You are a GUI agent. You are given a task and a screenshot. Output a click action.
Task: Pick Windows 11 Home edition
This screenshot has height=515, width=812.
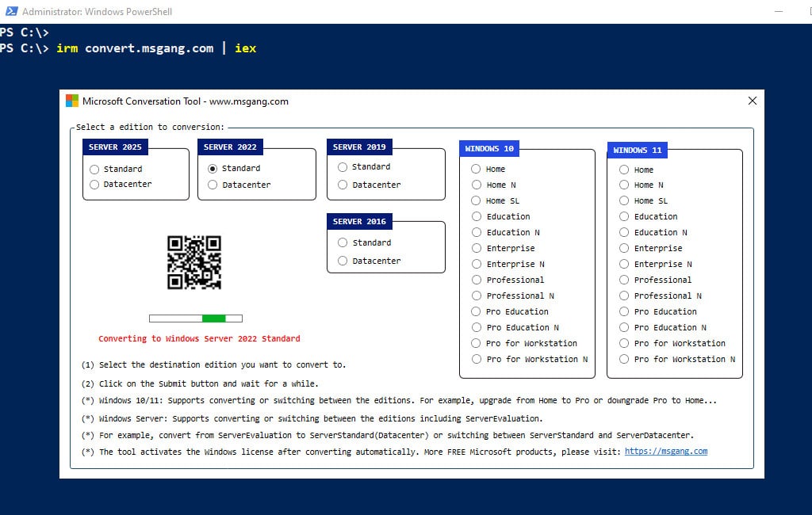tap(624, 170)
